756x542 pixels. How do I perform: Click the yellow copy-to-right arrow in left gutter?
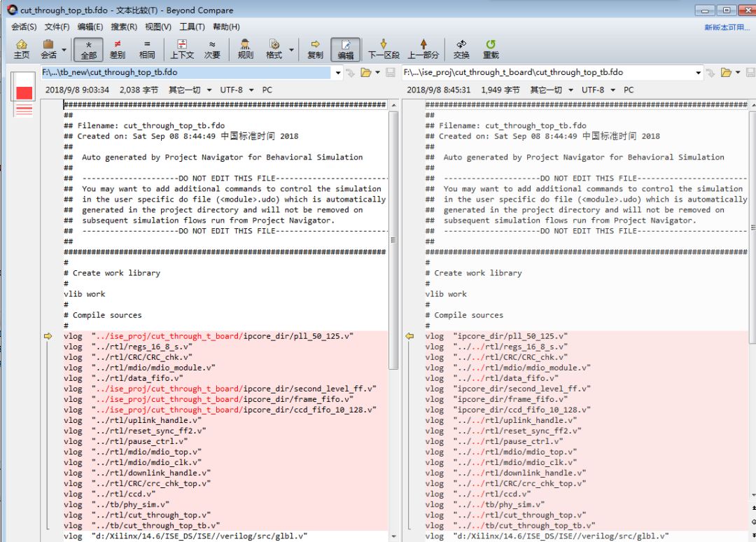click(x=48, y=336)
